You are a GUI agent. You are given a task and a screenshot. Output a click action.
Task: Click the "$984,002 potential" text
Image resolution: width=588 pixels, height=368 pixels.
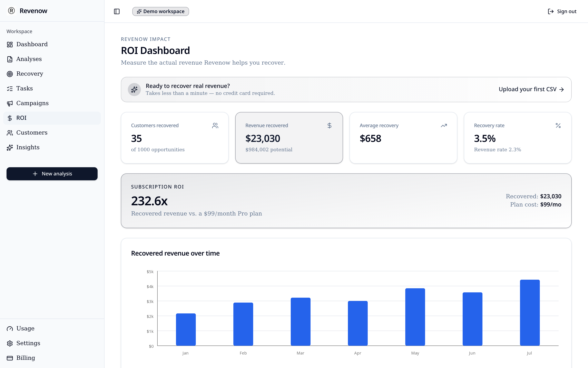click(269, 150)
